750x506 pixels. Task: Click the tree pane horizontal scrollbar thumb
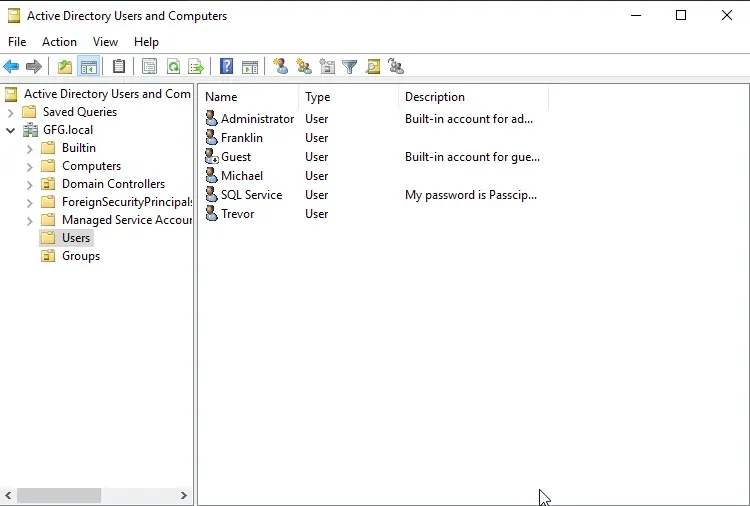tap(59, 495)
